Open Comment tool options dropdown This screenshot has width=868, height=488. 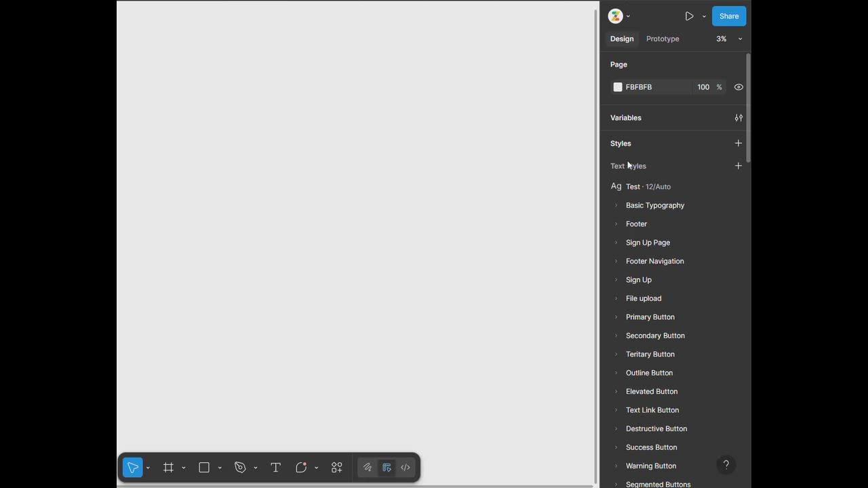[x=317, y=468]
